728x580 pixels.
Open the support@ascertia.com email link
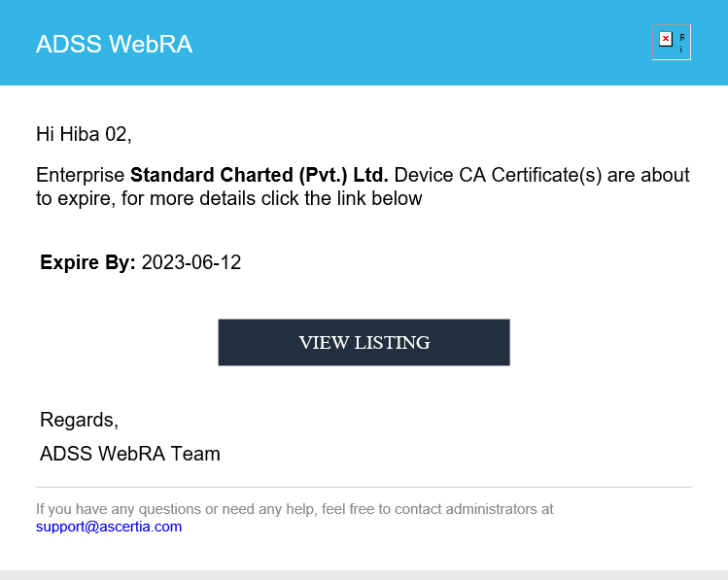(x=109, y=527)
